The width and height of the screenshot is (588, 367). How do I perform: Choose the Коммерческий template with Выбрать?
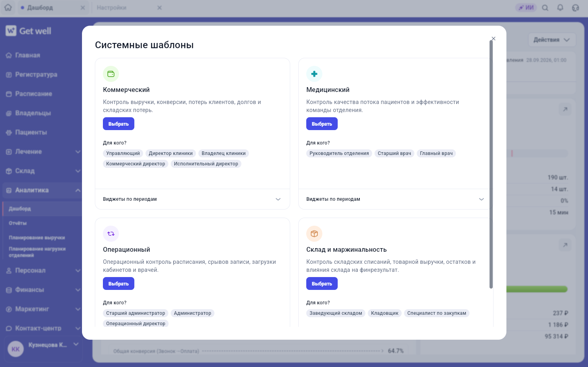[x=119, y=124]
